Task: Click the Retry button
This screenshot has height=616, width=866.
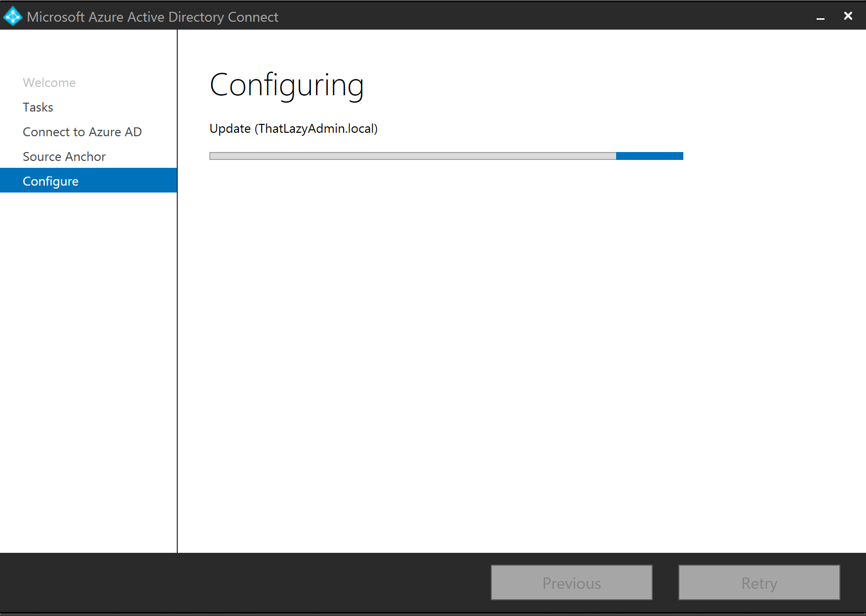Action: [x=759, y=583]
